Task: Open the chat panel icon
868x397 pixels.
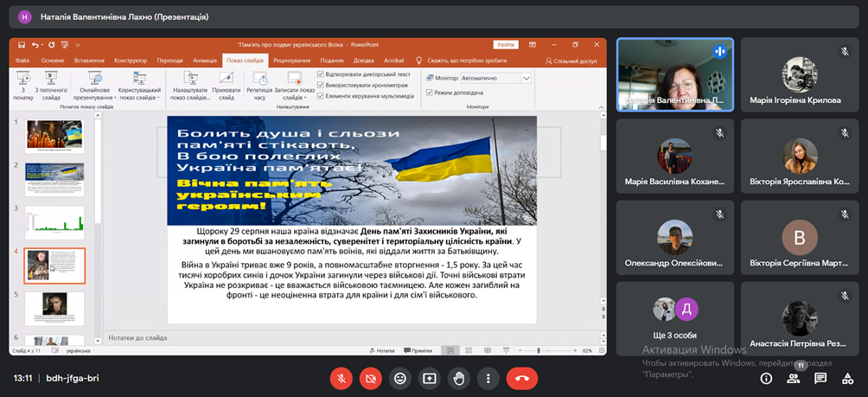Action: click(820, 378)
